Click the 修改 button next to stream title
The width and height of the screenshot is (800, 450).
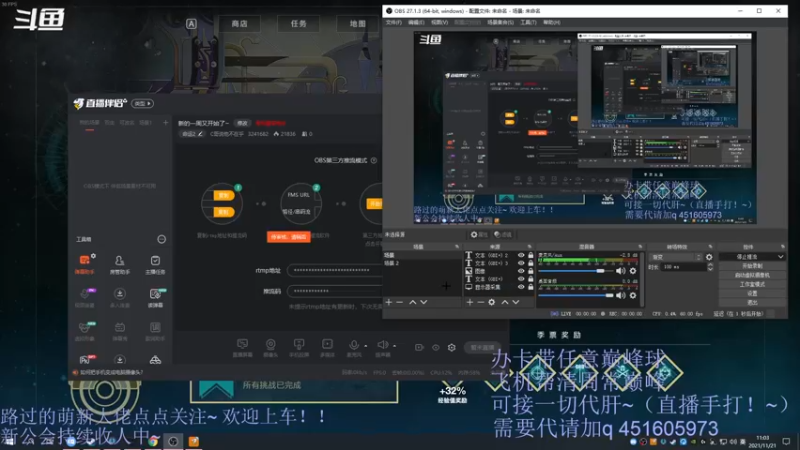242,123
